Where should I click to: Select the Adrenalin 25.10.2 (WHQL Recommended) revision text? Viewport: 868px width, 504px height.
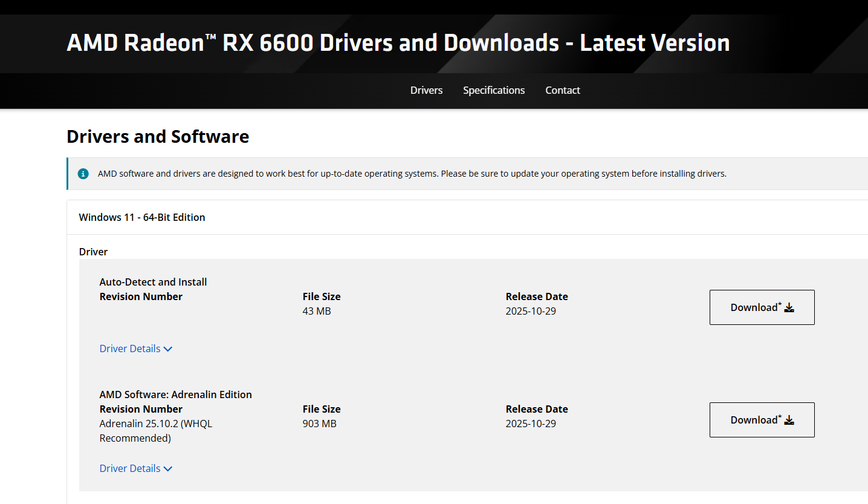(156, 431)
